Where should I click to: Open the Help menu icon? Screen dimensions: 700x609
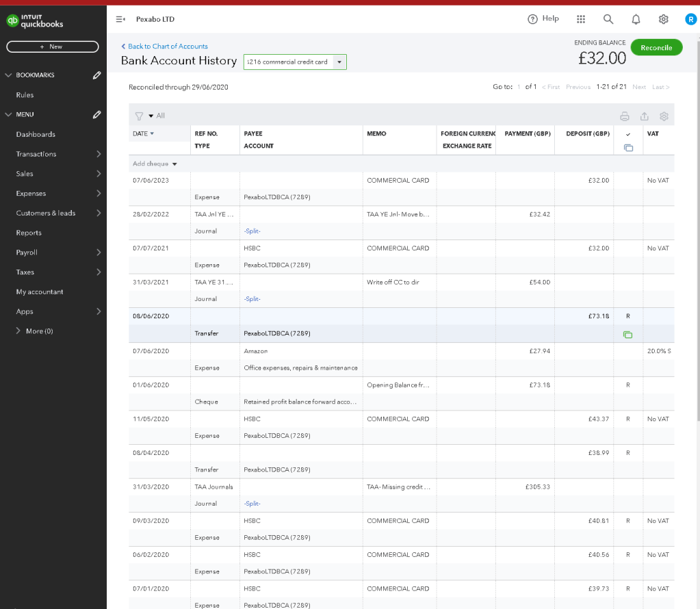(532, 19)
